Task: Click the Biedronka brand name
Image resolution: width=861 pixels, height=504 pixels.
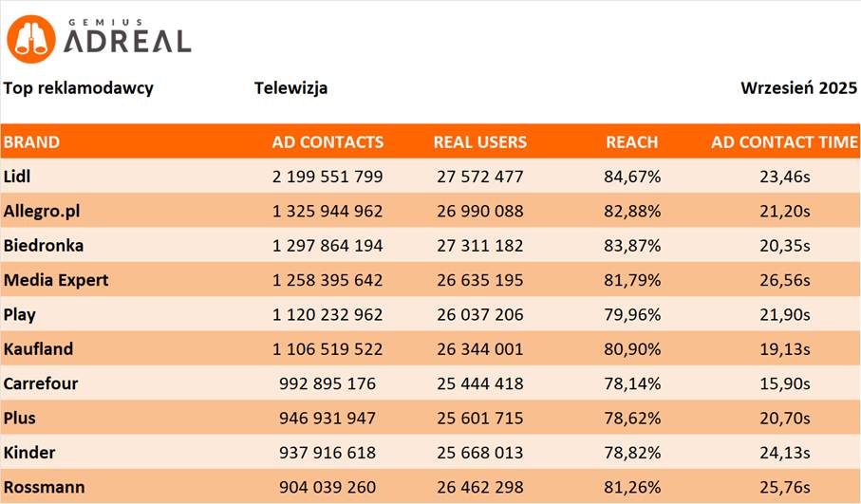Action: pos(44,246)
